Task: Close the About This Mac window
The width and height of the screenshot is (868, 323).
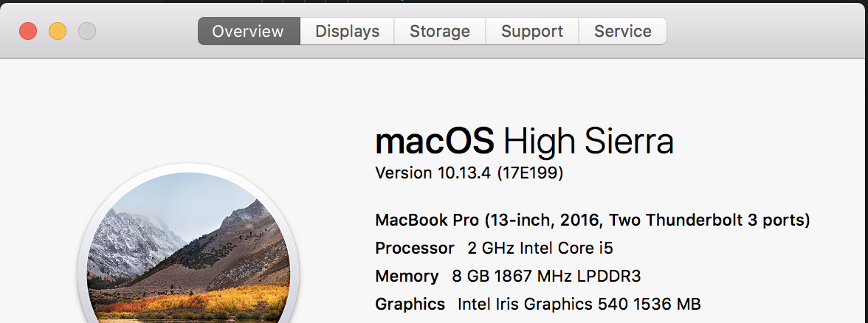Action: (28, 31)
